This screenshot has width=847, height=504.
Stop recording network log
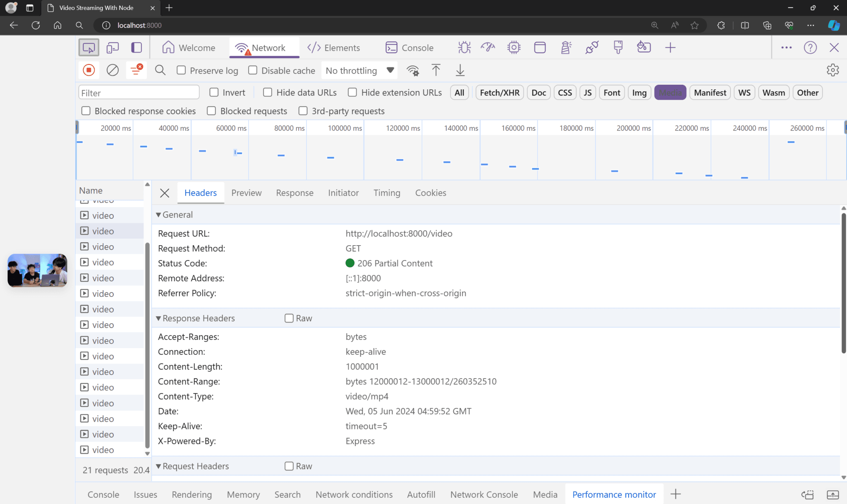click(x=89, y=70)
